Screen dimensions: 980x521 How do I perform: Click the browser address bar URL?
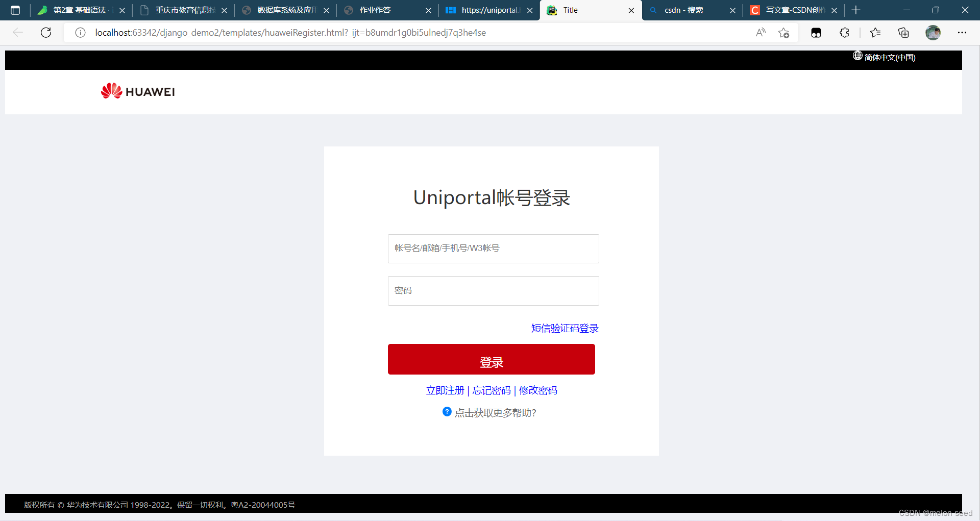(x=290, y=33)
